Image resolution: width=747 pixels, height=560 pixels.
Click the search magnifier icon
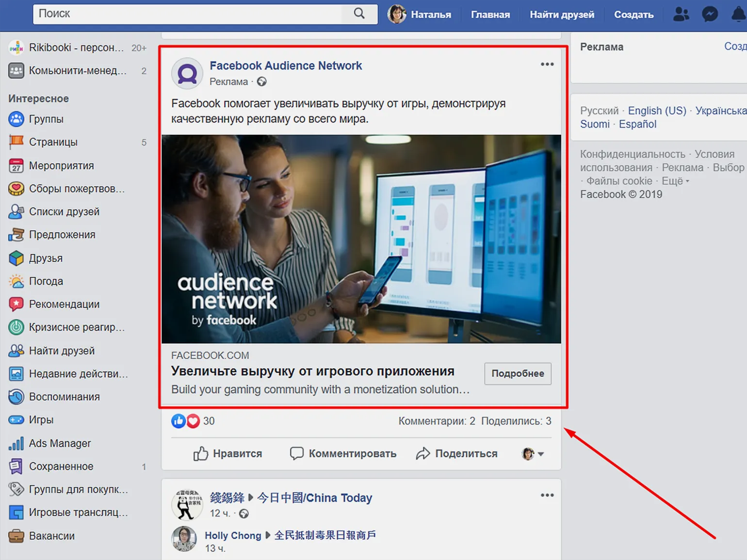pyautogui.click(x=359, y=14)
